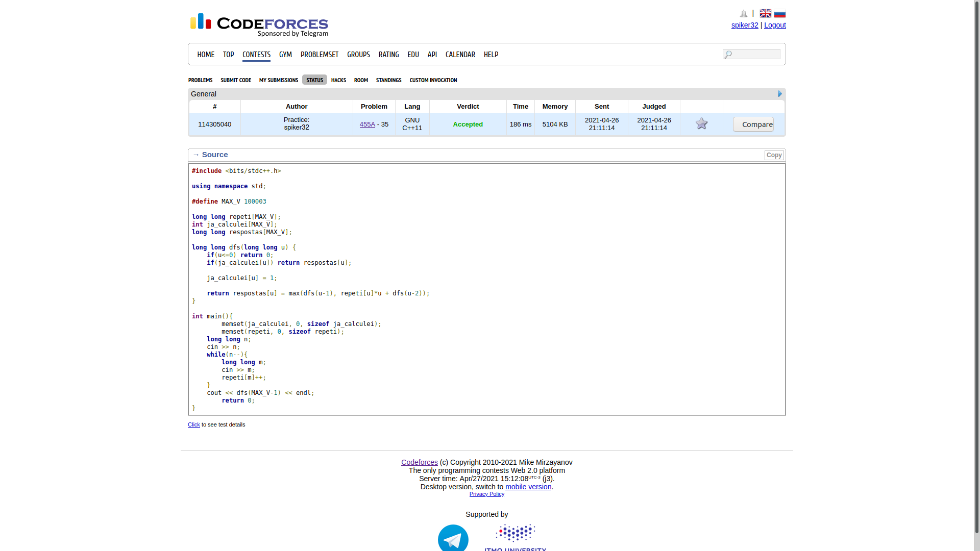
Task: Switch to the STANDINGS tab
Action: (x=388, y=80)
